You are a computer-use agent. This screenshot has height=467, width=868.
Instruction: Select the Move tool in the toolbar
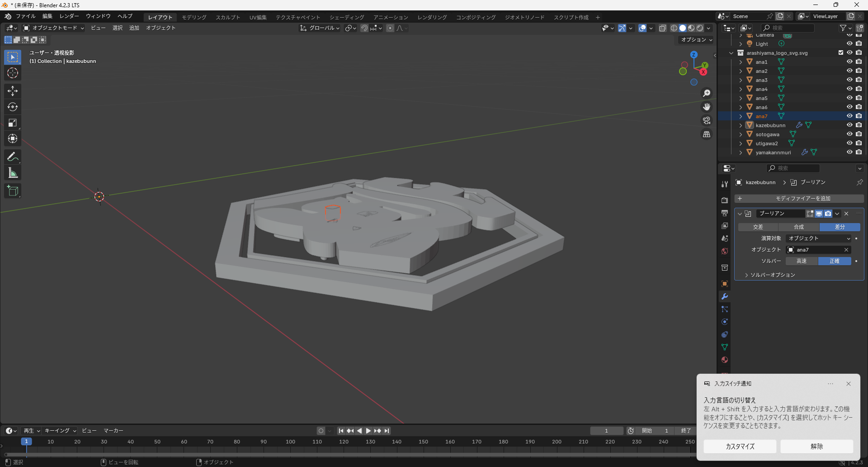pyautogui.click(x=13, y=91)
